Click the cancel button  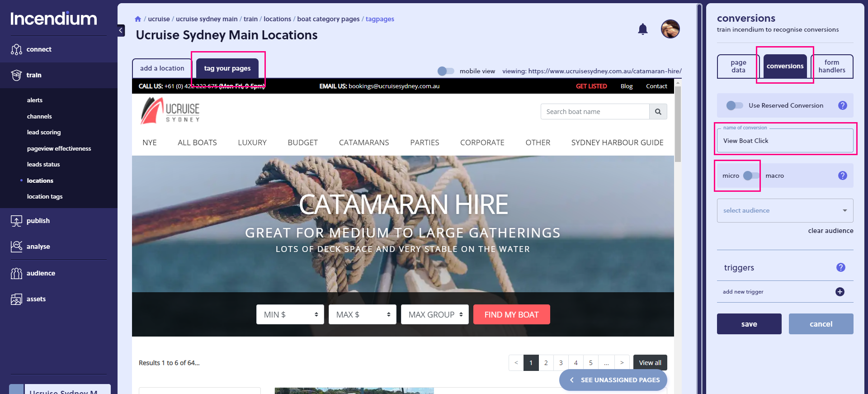[821, 324]
